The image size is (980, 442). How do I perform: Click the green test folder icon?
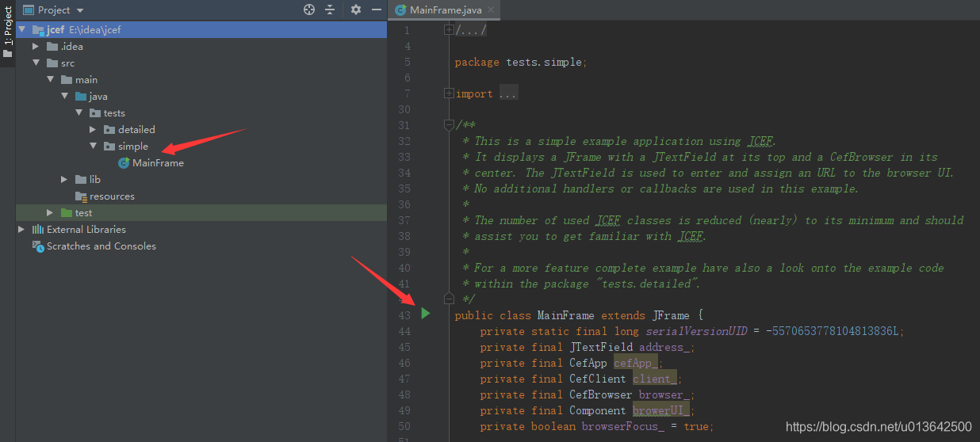67,212
